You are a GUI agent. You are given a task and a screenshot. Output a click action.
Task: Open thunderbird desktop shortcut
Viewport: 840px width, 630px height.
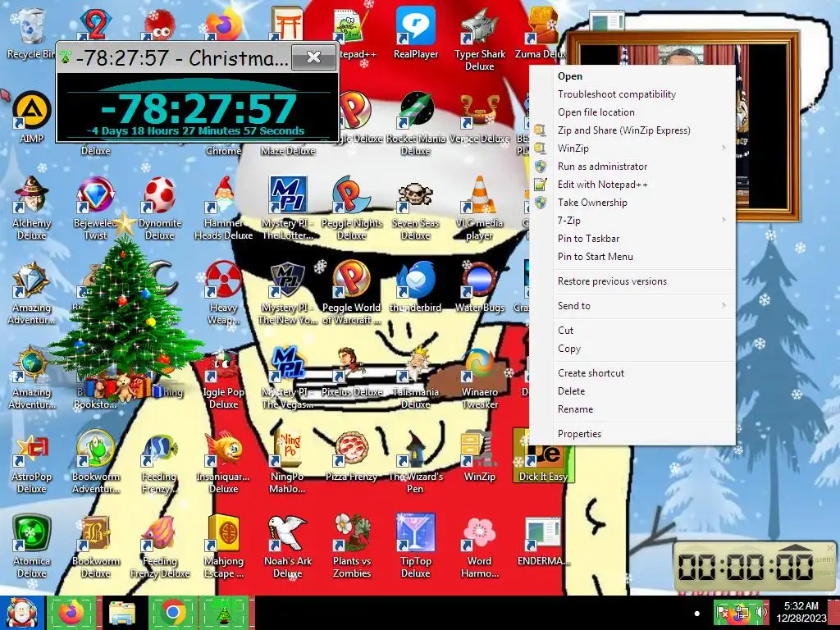pos(416,286)
